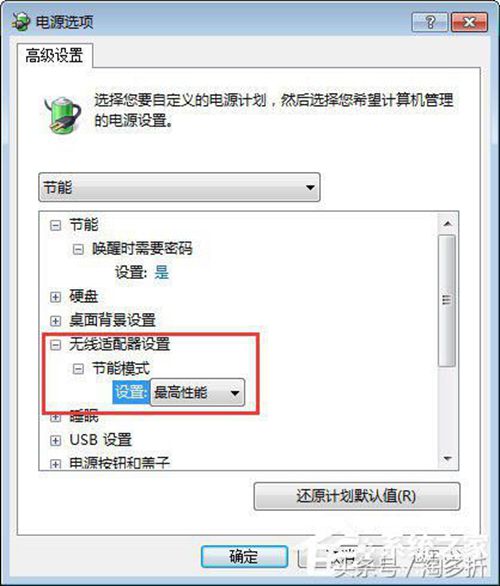Click the help question mark button
500x586 pixels.
430,22
